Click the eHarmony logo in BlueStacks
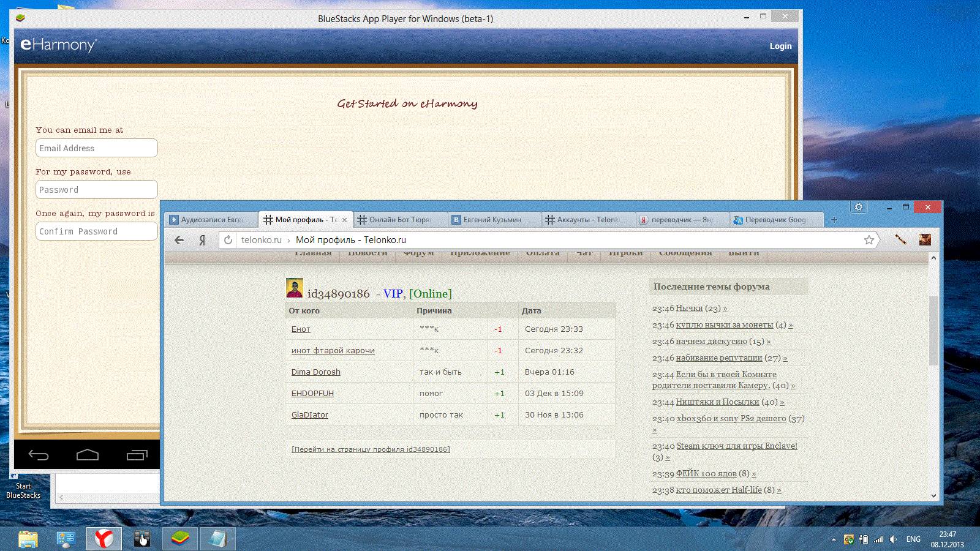The height and width of the screenshot is (551, 980). (58, 45)
